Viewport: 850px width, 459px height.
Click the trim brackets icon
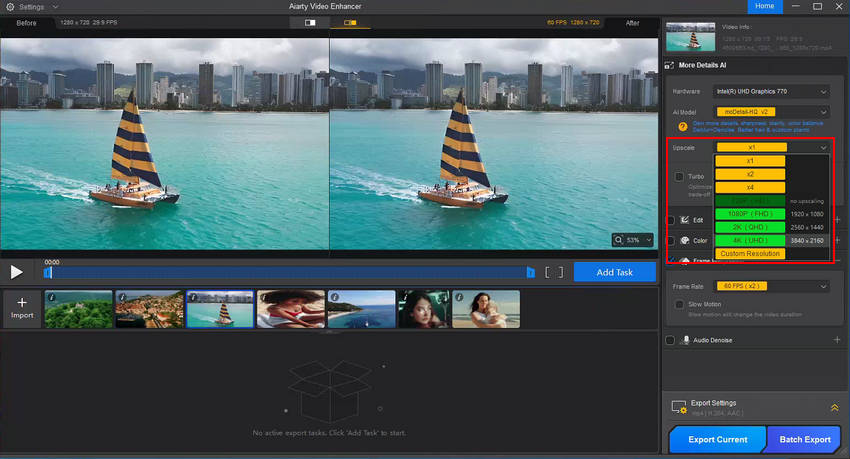tap(554, 272)
